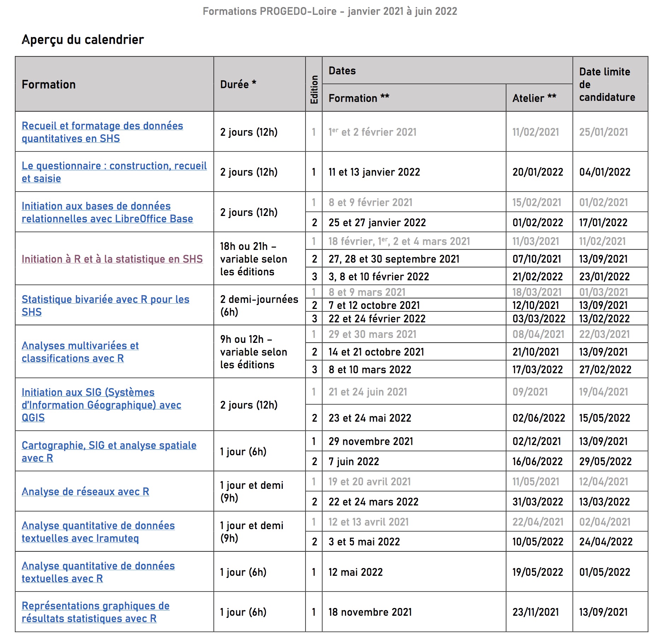Open 'Le questionnaire : construction, recueil et saisie' link
This screenshot has width=661, height=644.
(x=114, y=172)
